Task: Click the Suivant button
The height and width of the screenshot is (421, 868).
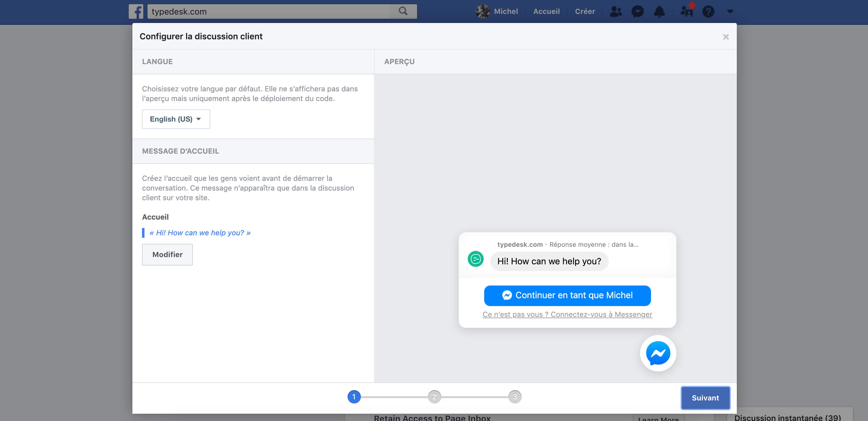Action: (705, 398)
